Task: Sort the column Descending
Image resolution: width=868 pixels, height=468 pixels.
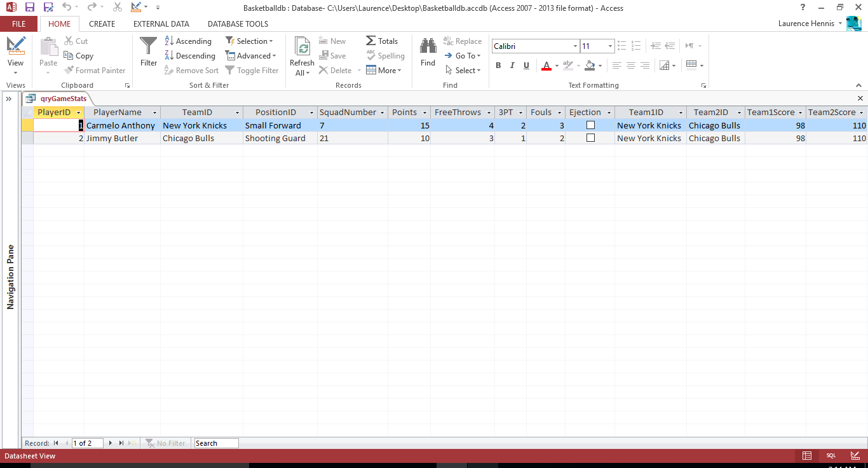Action: [190, 56]
